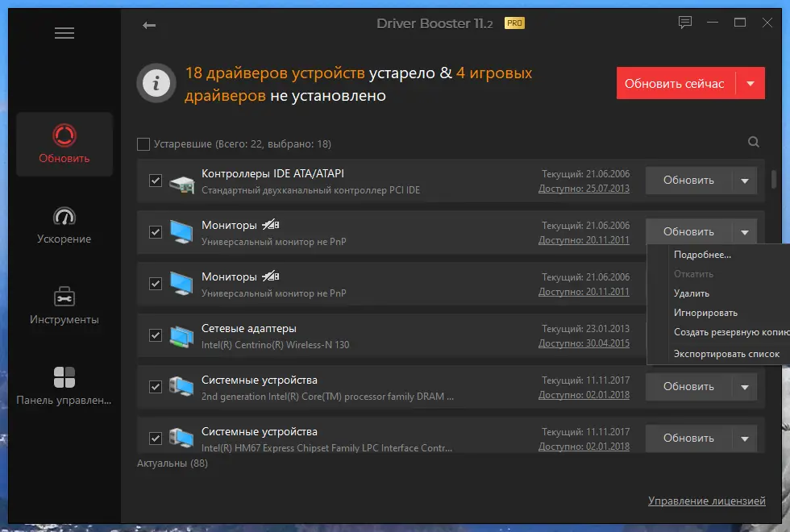Uncheck the second Мониторы checkbox
This screenshot has height=532, width=790.
156,284
